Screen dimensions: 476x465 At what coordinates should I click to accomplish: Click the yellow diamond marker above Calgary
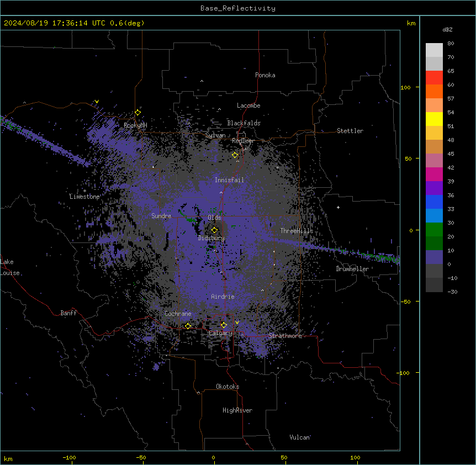pyautogui.click(x=224, y=325)
